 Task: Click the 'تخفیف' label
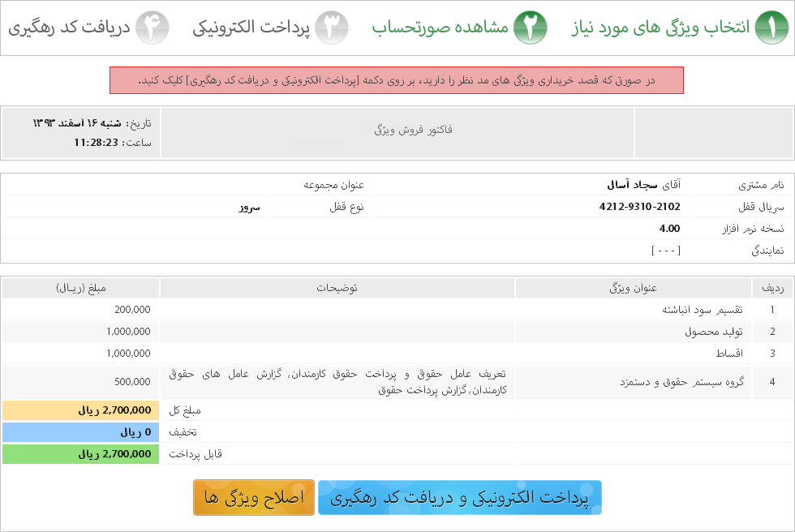183,432
